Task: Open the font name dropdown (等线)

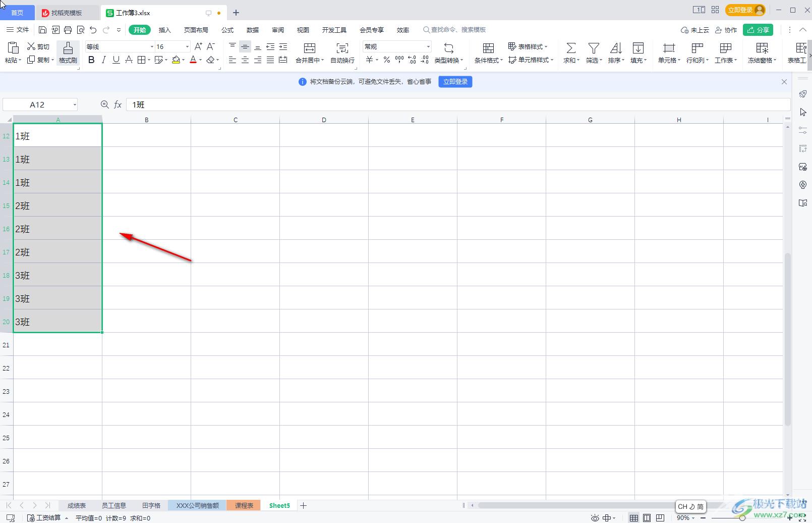Action: point(152,46)
